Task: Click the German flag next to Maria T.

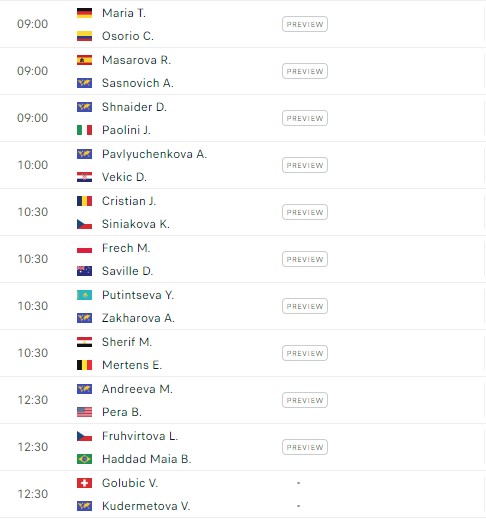Action: pos(84,13)
